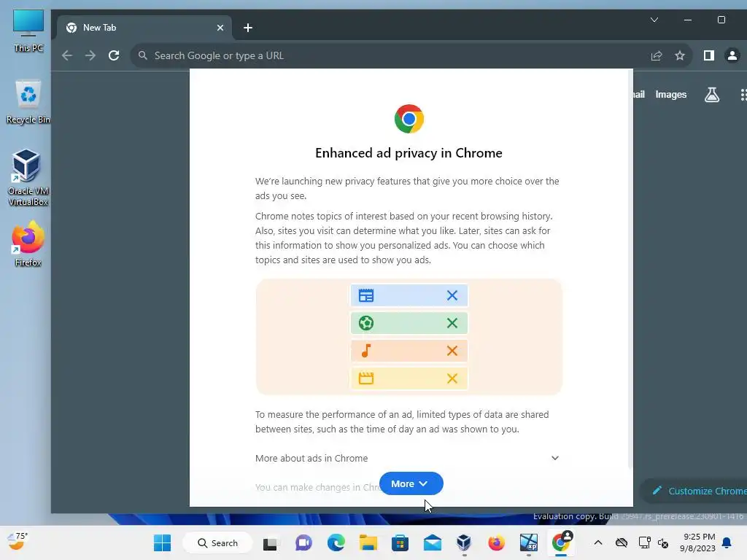The image size is (747, 560).
Task: Expand More about ads in Chrome
Action: (x=407, y=458)
